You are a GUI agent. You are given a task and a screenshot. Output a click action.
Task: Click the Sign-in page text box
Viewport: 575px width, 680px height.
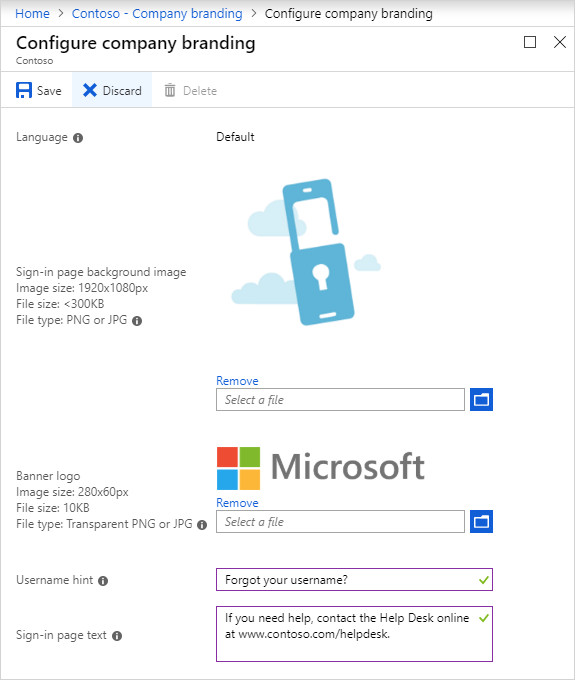(x=354, y=634)
